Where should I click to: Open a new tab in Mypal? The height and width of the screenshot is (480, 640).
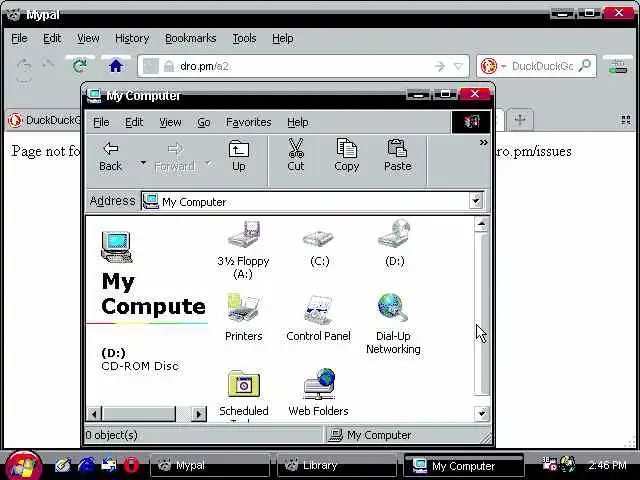(520, 120)
